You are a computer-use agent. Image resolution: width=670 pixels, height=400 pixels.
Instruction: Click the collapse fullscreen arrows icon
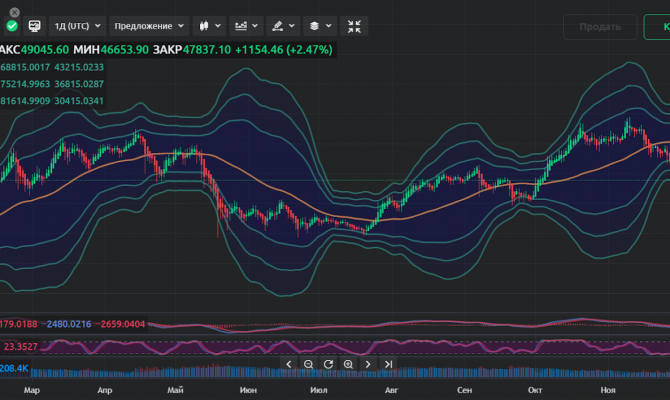click(354, 26)
